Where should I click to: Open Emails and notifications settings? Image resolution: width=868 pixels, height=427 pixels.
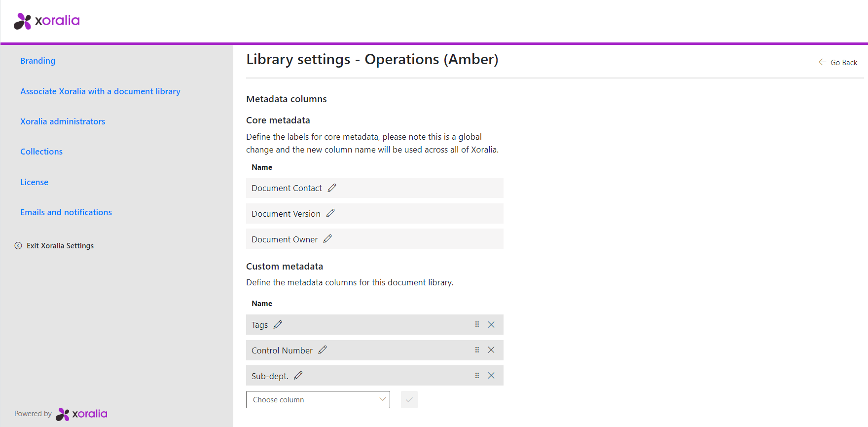pyautogui.click(x=66, y=212)
